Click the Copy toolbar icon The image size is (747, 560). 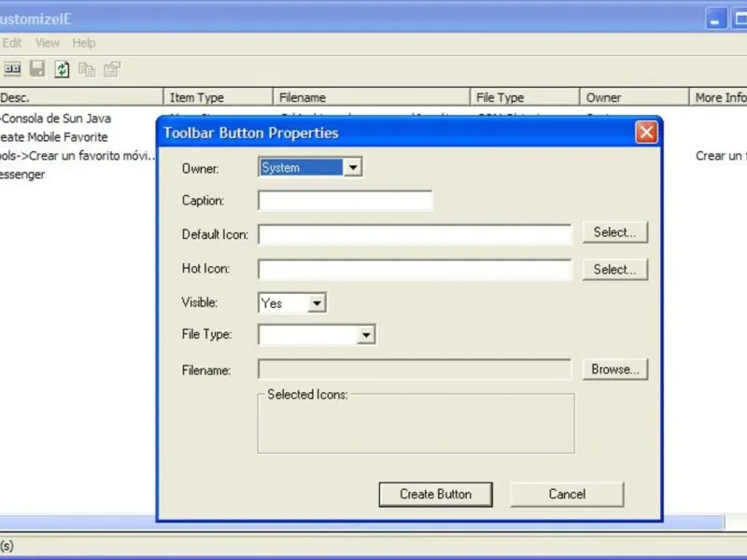pos(87,69)
